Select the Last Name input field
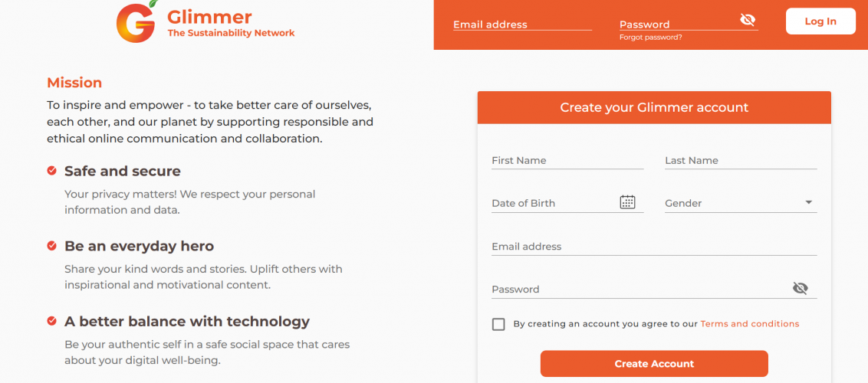Viewport: 868px width, 383px height. coord(740,161)
